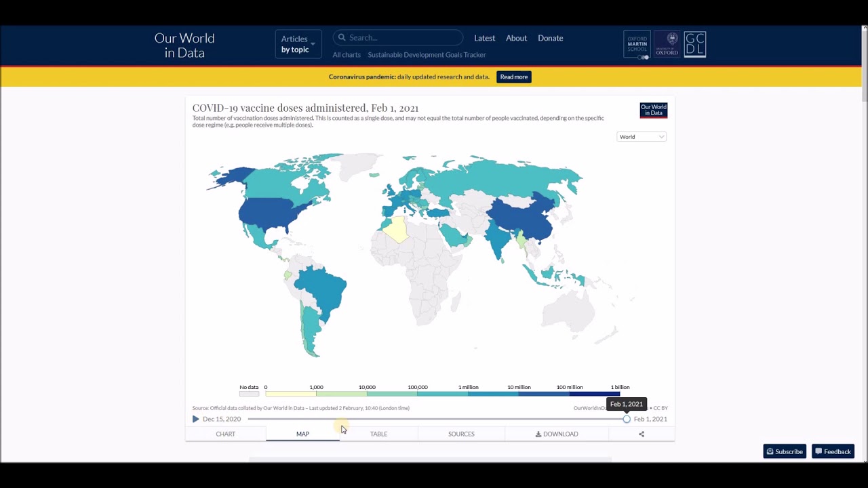The image size is (868, 488).
Task: Switch to the CHART tab
Action: pos(225,434)
